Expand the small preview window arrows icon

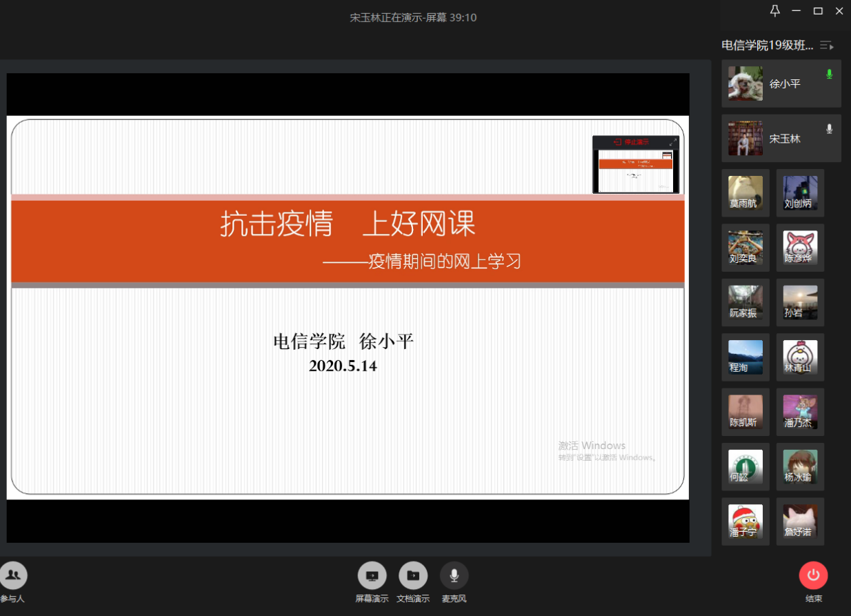point(673,141)
